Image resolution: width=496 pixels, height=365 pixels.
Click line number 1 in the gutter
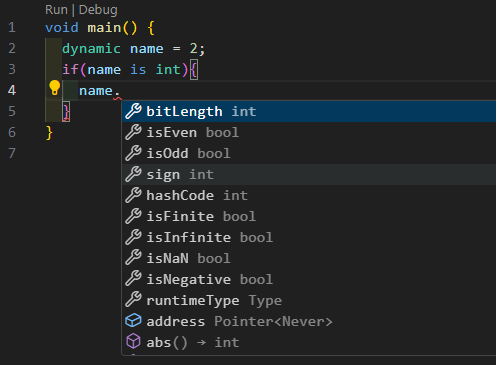pyautogui.click(x=12, y=27)
